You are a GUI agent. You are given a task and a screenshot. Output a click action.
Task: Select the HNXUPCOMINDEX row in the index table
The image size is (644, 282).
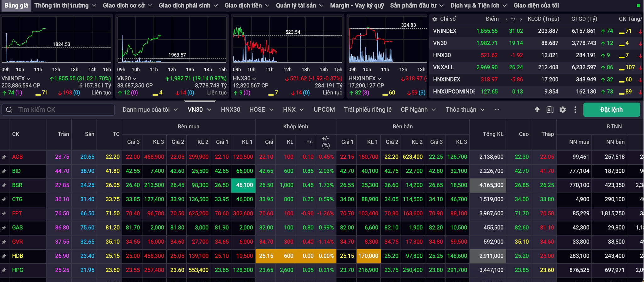coord(535,92)
